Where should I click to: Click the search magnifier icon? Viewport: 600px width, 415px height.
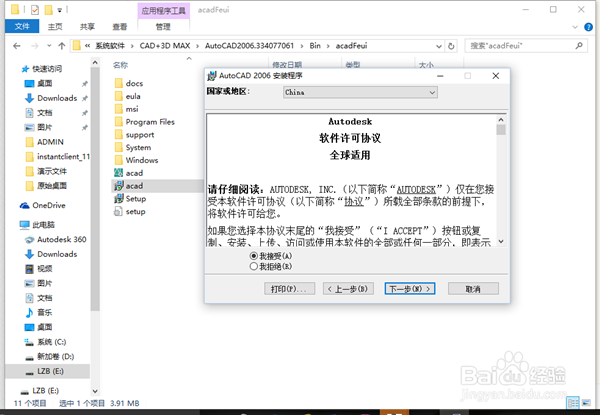point(579,46)
